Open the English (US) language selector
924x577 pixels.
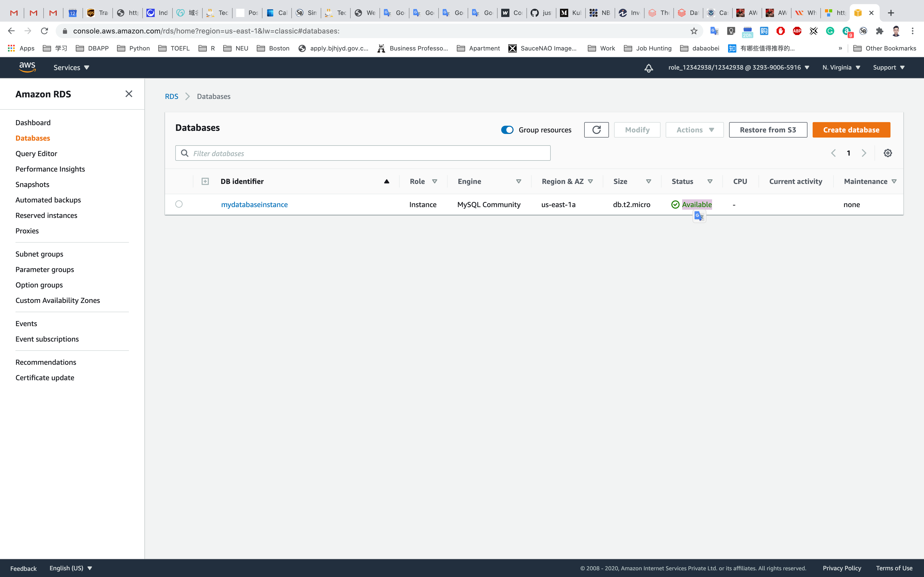pos(71,568)
